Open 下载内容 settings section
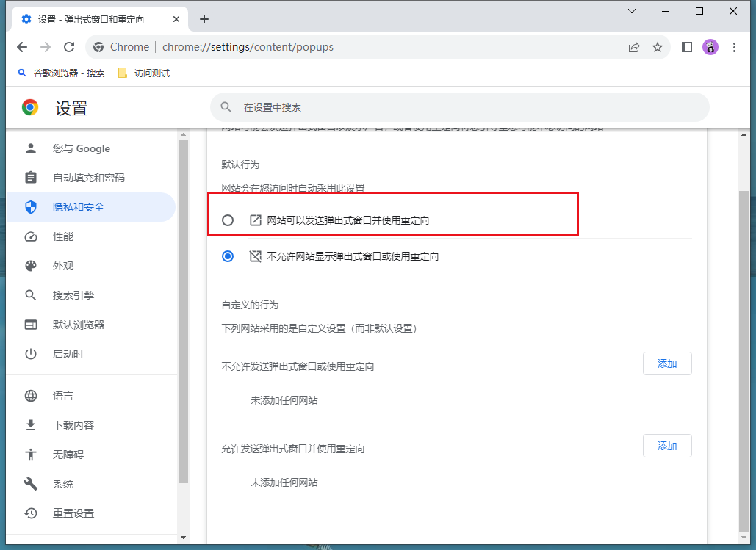Image resolution: width=756 pixels, height=550 pixels. pyautogui.click(x=91, y=425)
